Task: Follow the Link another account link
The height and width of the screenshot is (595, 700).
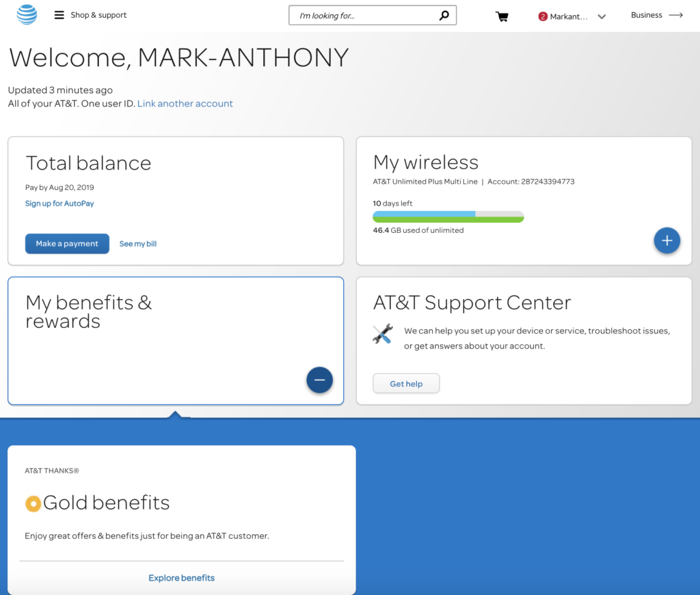Action: [x=185, y=103]
